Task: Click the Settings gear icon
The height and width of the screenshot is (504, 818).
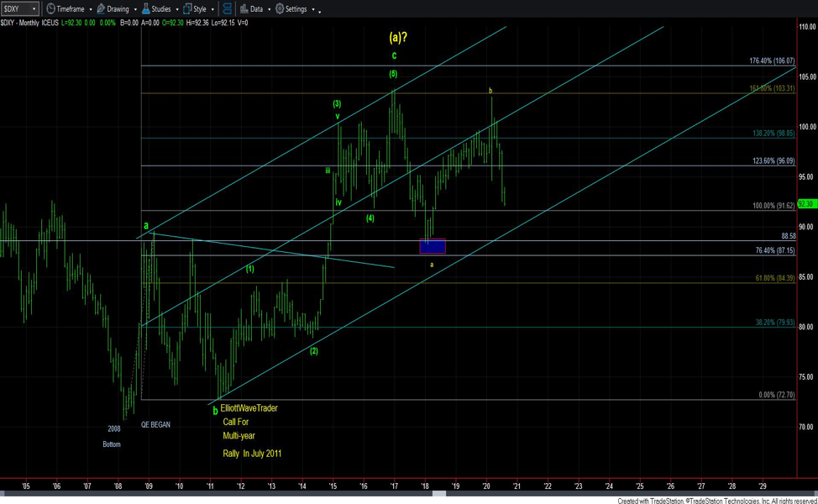Action: pyautogui.click(x=280, y=8)
